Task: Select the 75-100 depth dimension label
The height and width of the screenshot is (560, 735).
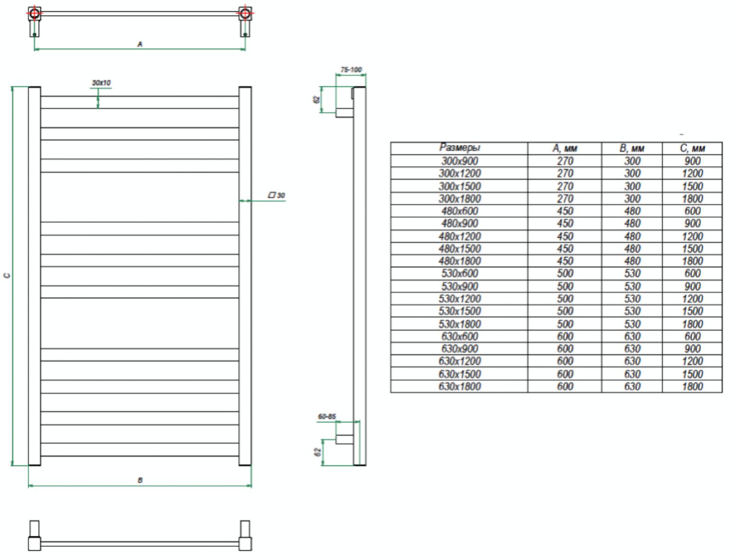Action: (x=351, y=70)
